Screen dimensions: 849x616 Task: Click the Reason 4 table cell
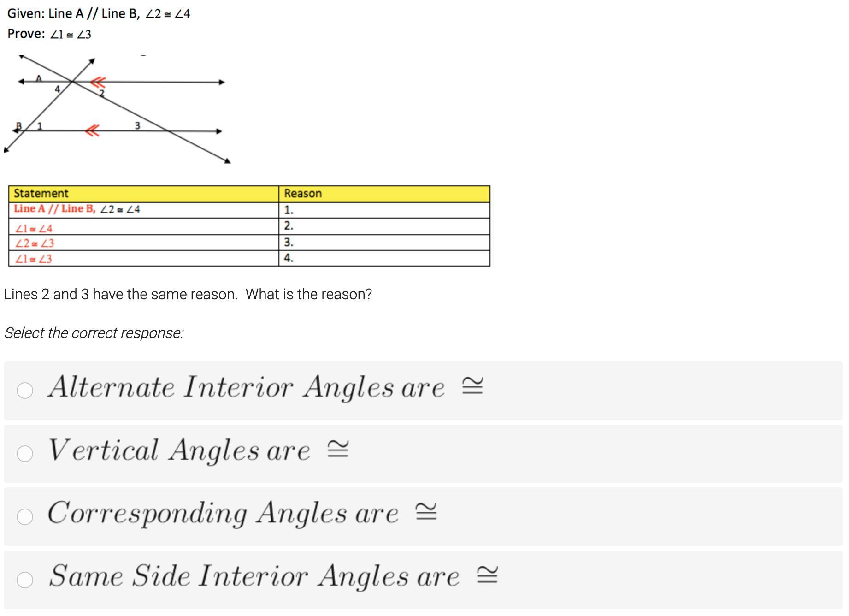tap(384, 259)
